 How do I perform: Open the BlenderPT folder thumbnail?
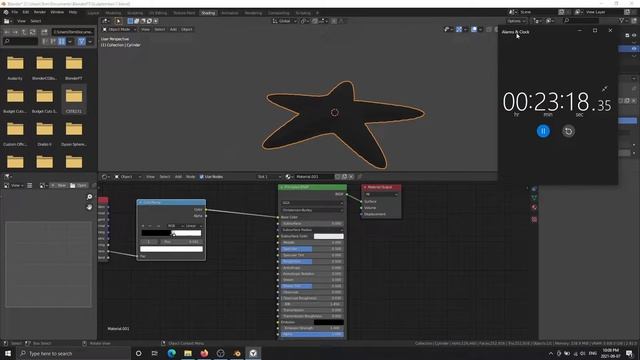point(74,66)
